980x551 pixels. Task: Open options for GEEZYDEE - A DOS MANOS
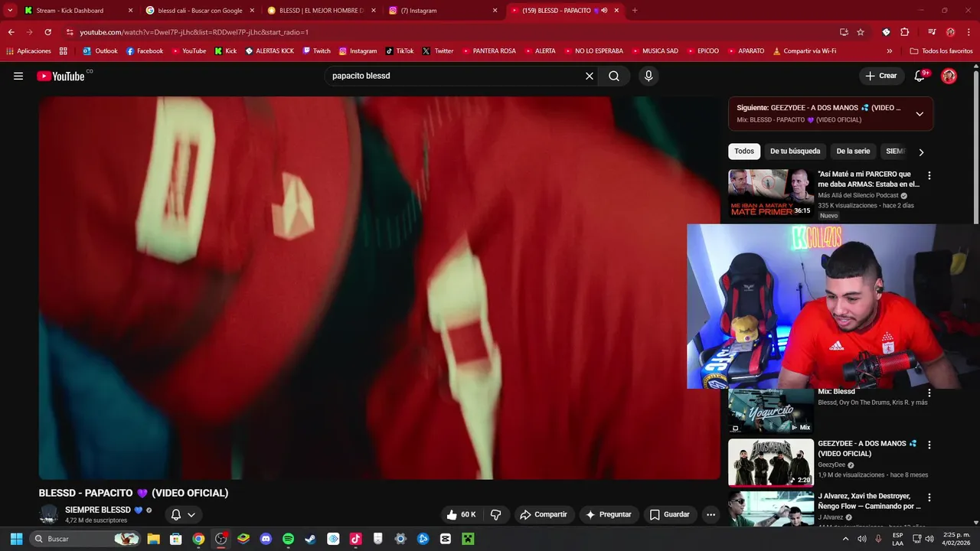click(x=929, y=445)
